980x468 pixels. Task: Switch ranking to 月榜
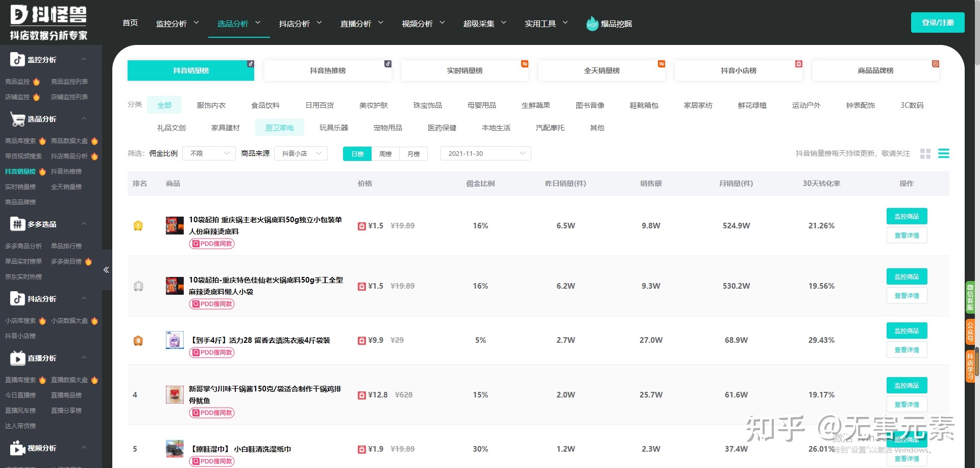(413, 154)
